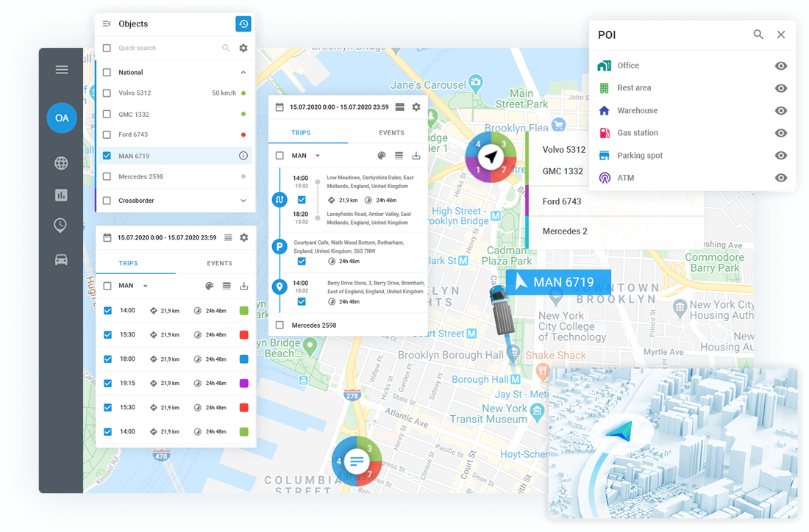Open the history icon in Objects panel
The image size is (809, 532).
click(243, 24)
